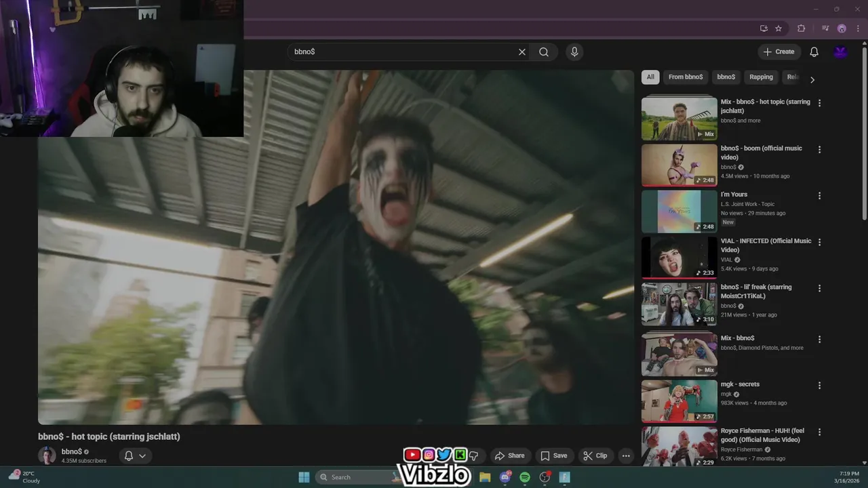This screenshot has width=868, height=488.
Task: Share the hot topic video
Action: [510, 455]
